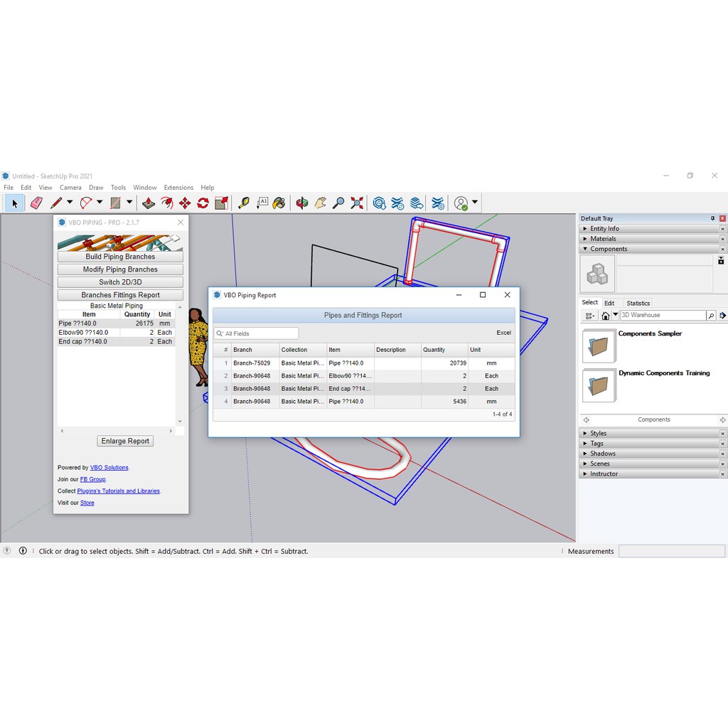728x728 pixels.
Task: Click the All Fields search box
Action: pos(257,333)
